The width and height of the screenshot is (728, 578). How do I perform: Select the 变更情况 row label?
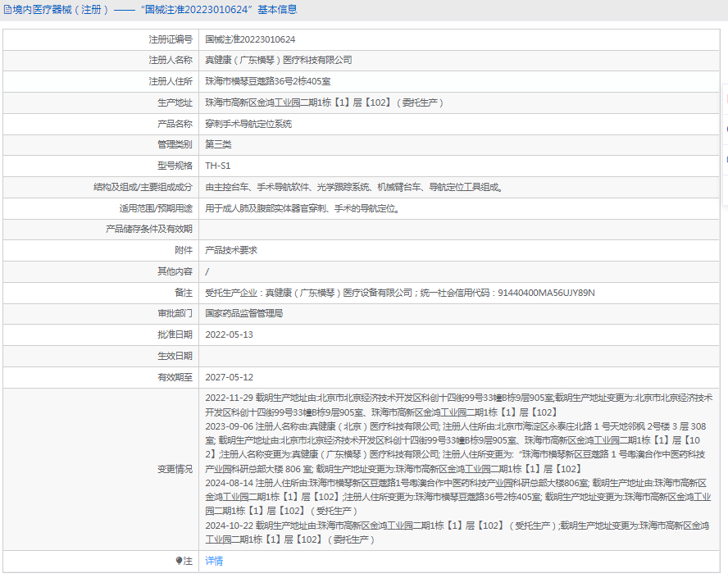175,469
